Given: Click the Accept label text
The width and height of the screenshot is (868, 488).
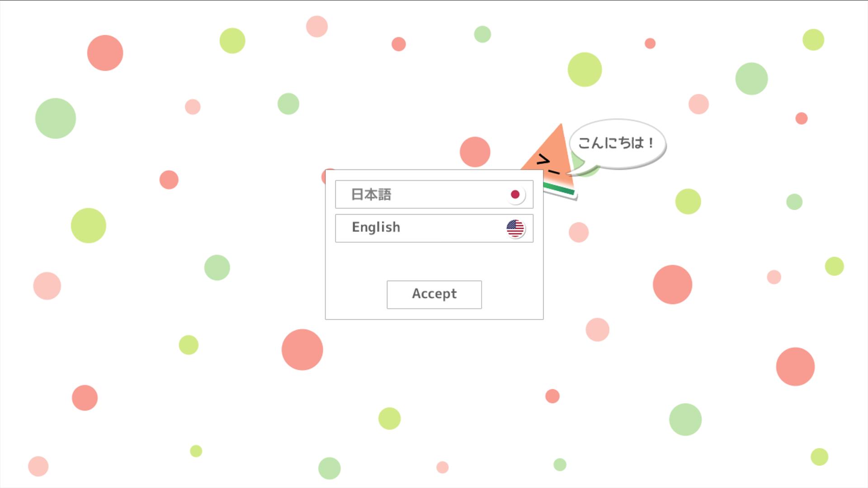Looking at the screenshot, I should tap(434, 294).
